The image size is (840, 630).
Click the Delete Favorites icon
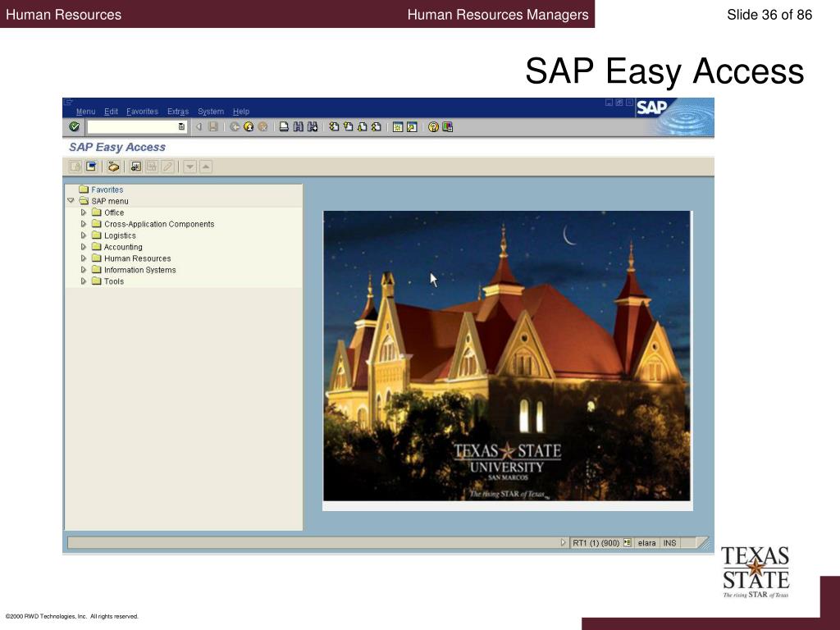(x=152, y=167)
